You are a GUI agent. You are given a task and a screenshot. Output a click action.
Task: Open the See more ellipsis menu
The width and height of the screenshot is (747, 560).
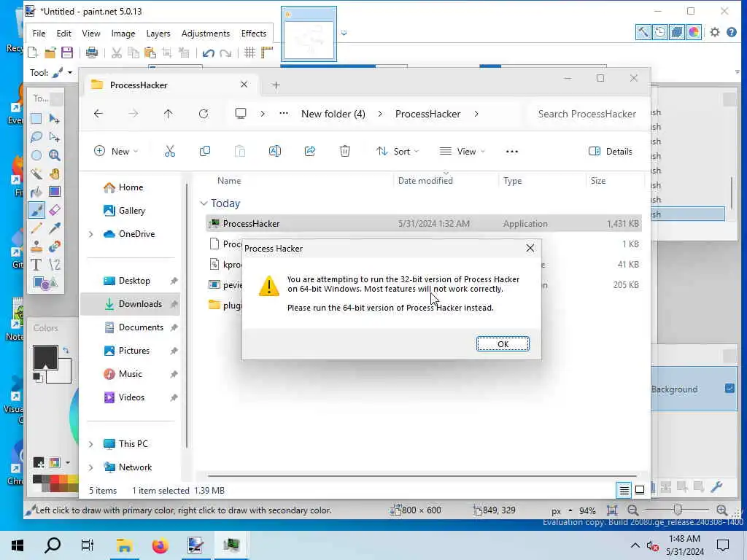click(511, 152)
